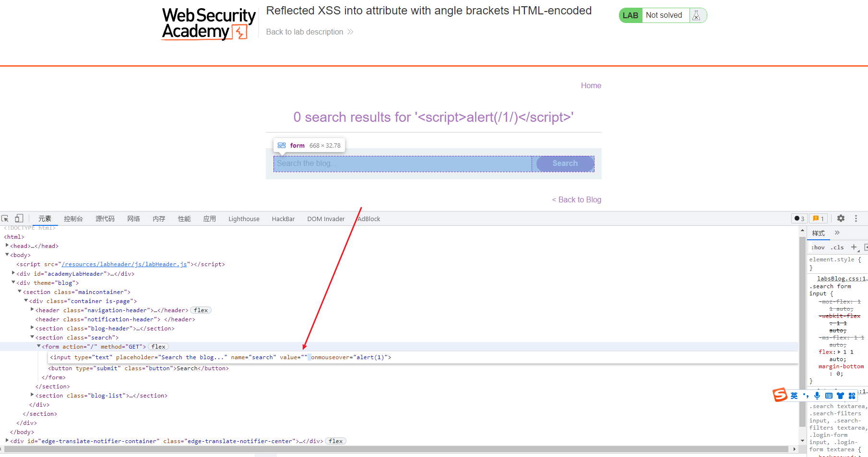The image size is (868, 457).
Task: Expand section blog-header node
Action: coord(32,328)
